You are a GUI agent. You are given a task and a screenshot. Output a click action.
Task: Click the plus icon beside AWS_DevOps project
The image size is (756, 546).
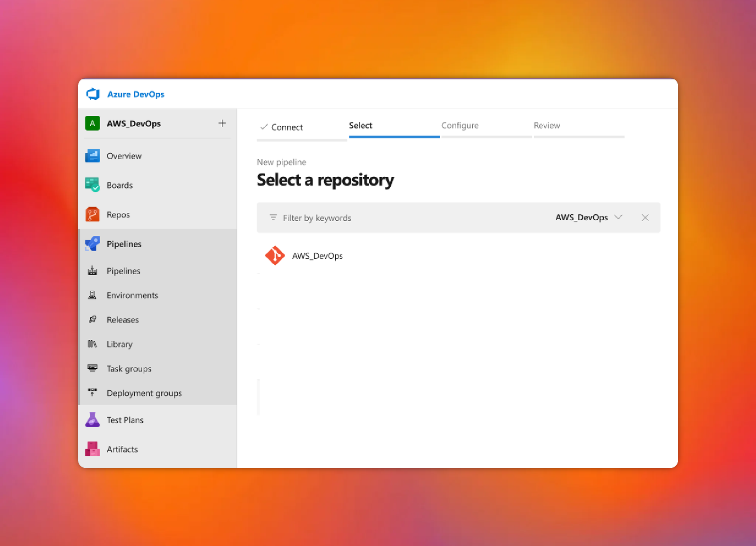click(222, 123)
